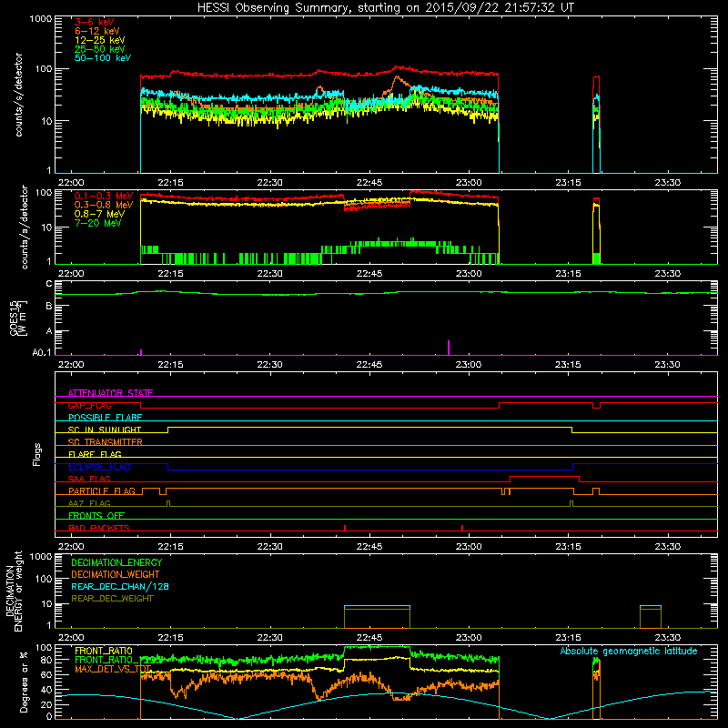The height and width of the screenshot is (728, 728).
Task: Click the GAP_FLAG label
Action: (x=89, y=405)
